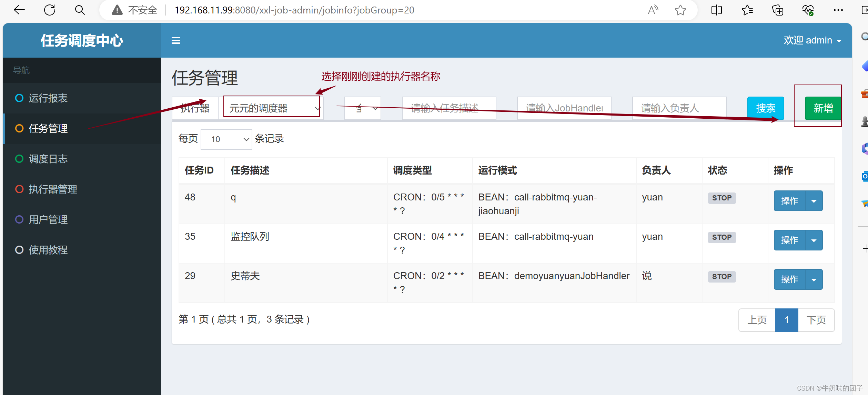Click the blue 搜索 button
Screen dimensions: 868x395
point(766,108)
